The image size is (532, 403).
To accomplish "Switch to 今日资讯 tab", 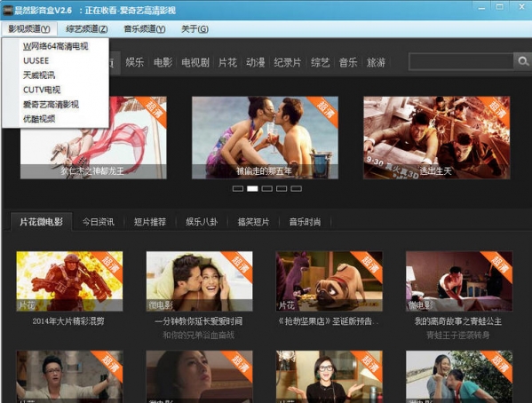I will coord(99,222).
